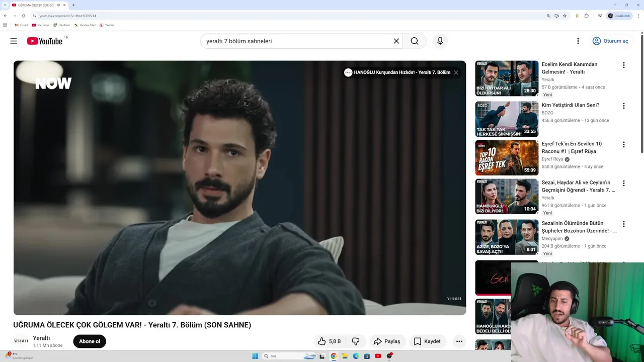Subscribe with Abone ol button
Viewport: 644px width, 362px height.
[x=90, y=341]
